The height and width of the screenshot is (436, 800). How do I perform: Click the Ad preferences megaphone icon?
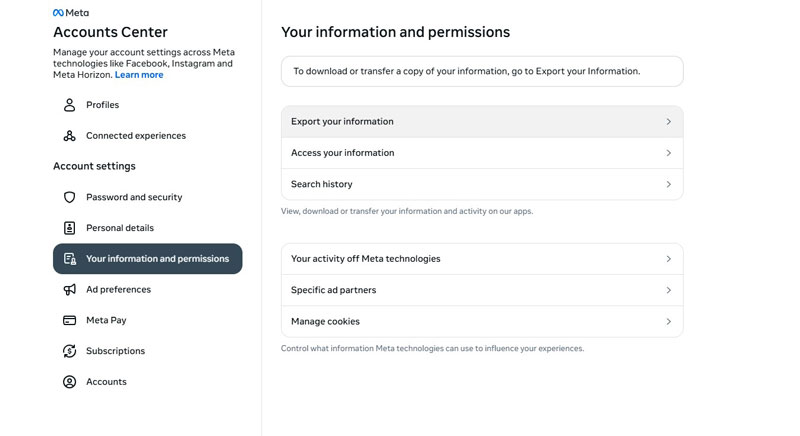[x=70, y=290]
